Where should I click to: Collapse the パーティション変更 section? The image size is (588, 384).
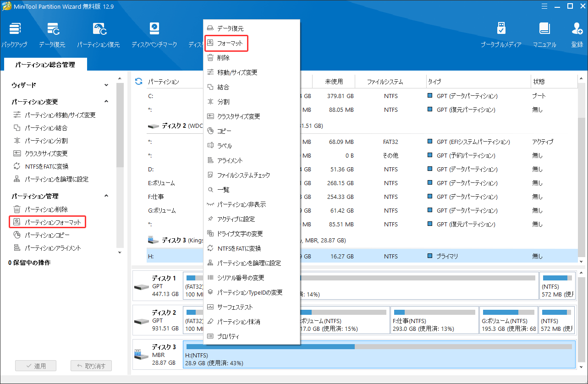[106, 102]
